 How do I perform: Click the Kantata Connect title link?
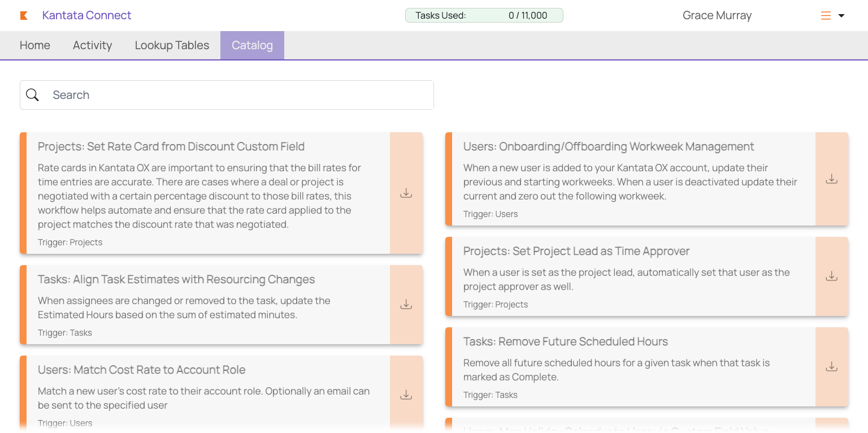click(x=87, y=15)
